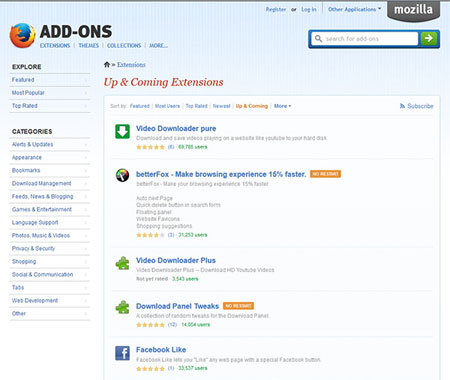Click Video Downloader Plus puzzle icon
Image resolution: width=450 pixels, height=380 pixels.
point(122,263)
